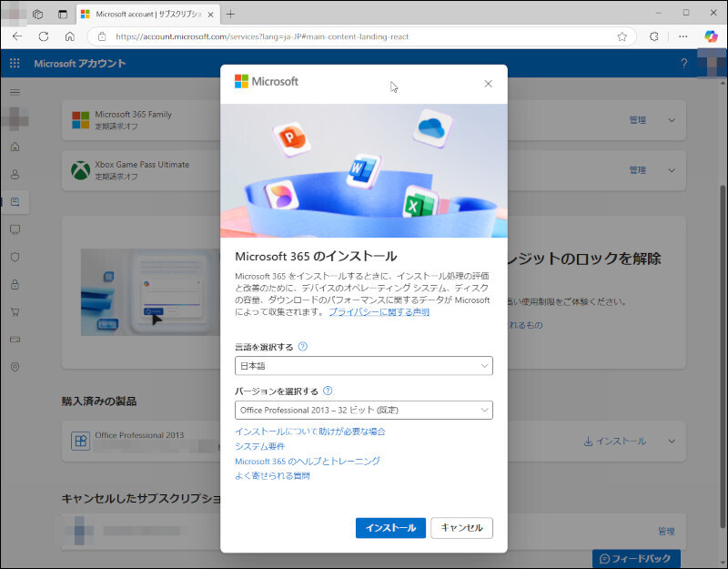This screenshot has height=569, width=728.
Task: Click the Microsoft logo in the dialog
Action: [267, 81]
